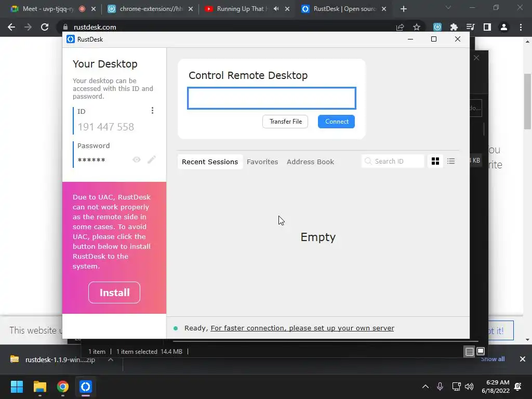Close the RustDesk browser tab
532x399 pixels.
pos(384,9)
